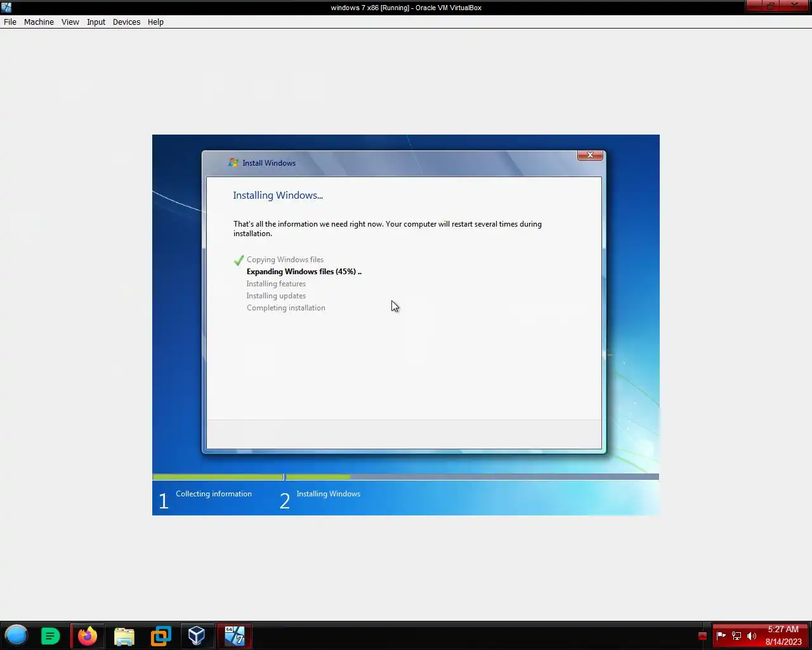This screenshot has width=812, height=650.
Task: Open the VMware icon on taskbar
Action: click(160, 635)
